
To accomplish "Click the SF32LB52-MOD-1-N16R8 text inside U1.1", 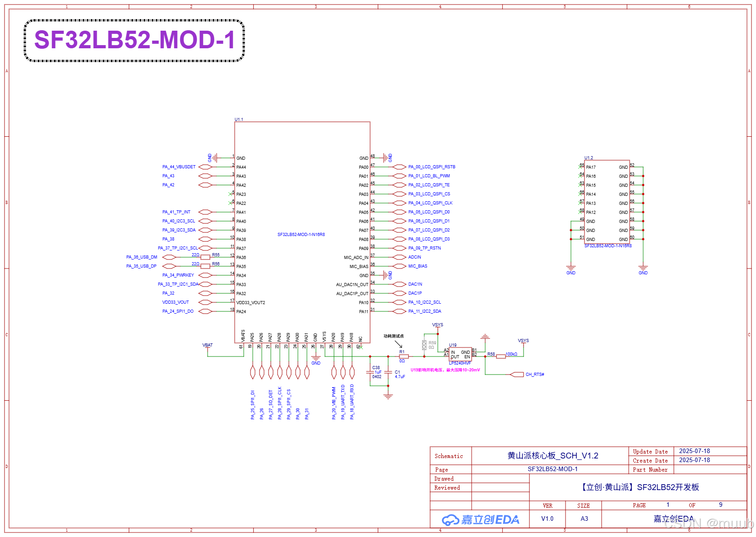I will (301, 235).
